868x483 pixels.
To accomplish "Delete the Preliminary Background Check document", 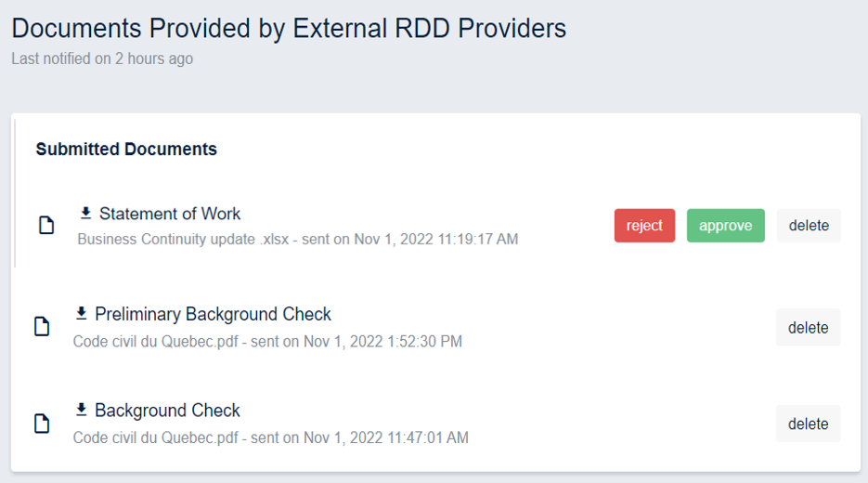I will point(808,327).
